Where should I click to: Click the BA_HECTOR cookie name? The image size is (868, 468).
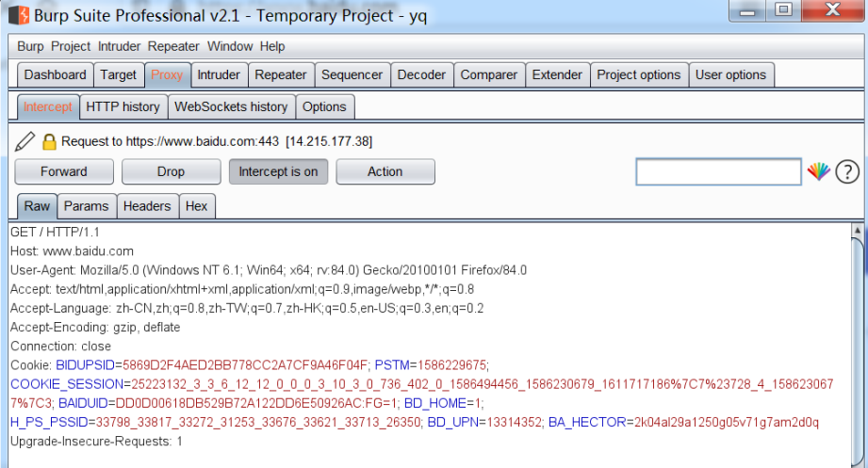tap(587, 422)
